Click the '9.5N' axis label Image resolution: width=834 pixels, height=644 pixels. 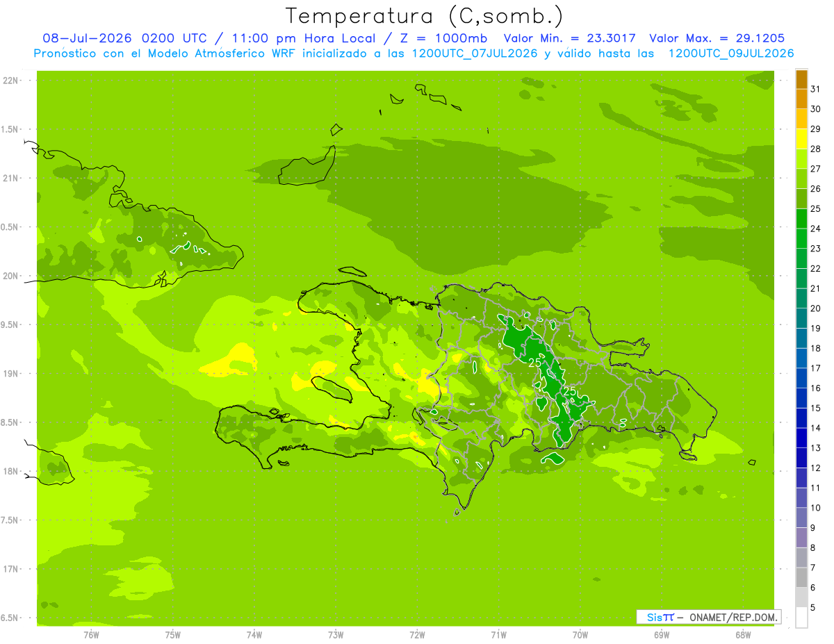point(10,325)
